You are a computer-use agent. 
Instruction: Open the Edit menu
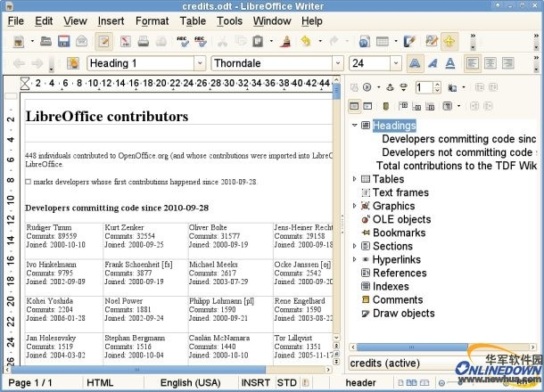44,21
